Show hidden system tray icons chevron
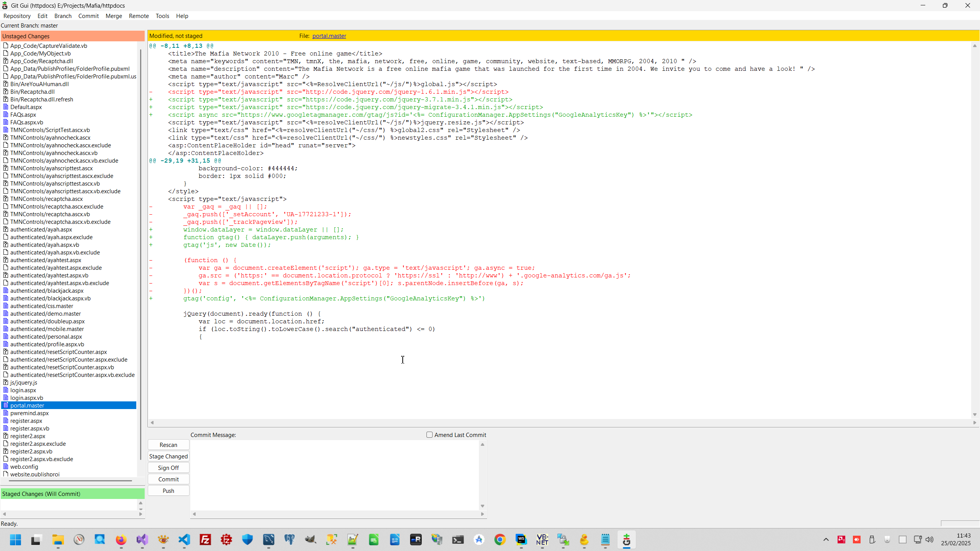The image size is (980, 551). [826, 540]
